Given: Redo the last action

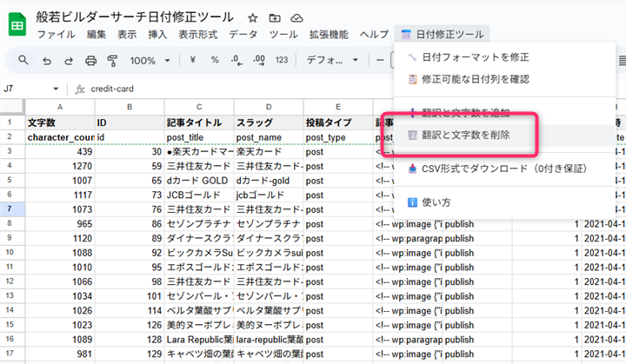Looking at the screenshot, I should (x=69, y=61).
